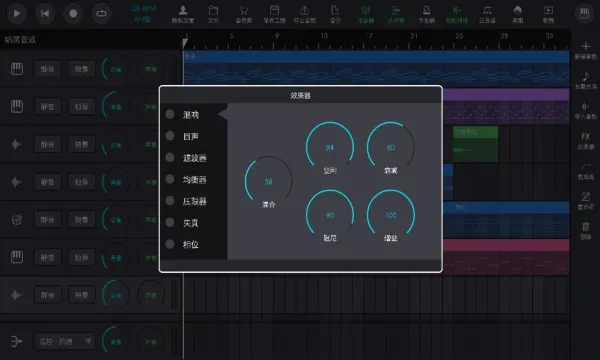The height and width of the screenshot is (360, 600).
Task: Adjust volume knob on master track
Action: [115, 341]
